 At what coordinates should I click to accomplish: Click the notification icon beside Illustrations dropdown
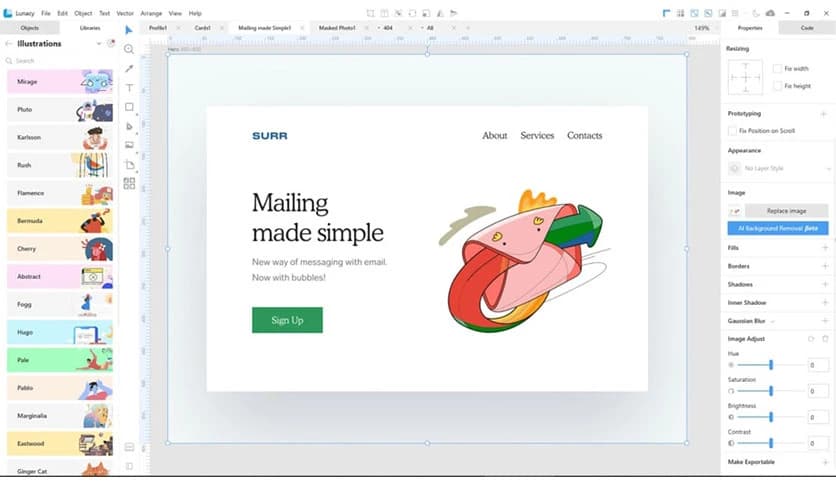(x=111, y=43)
